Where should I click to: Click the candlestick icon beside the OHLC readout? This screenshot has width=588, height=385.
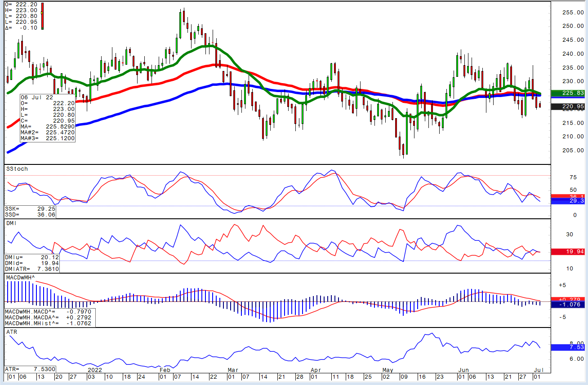pos(42,16)
